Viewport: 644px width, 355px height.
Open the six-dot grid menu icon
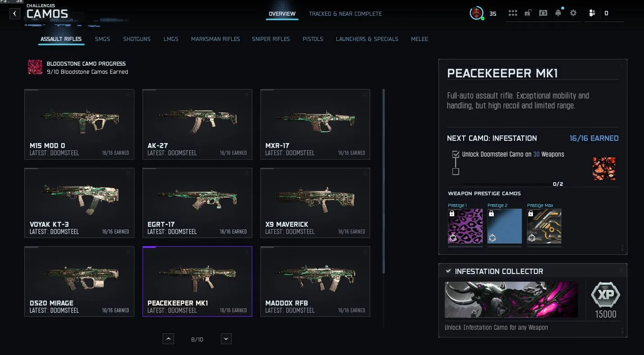[x=513, y=13]
